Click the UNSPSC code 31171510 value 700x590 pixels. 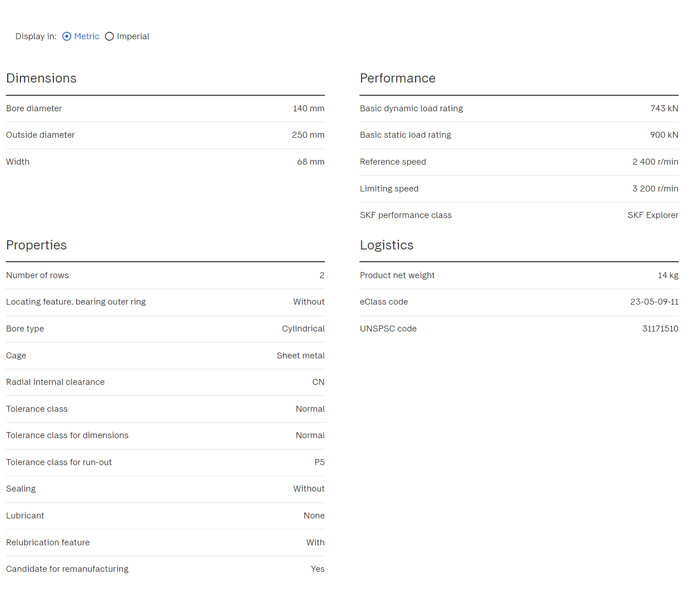660,329
